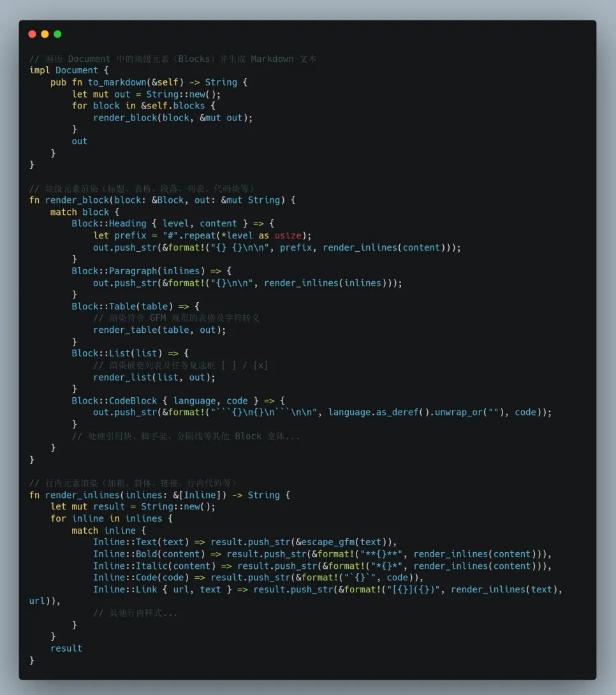This screenshot has width=616, height=695.
Task: Click the "let prefix" declaration line
Action: point(202,236)
